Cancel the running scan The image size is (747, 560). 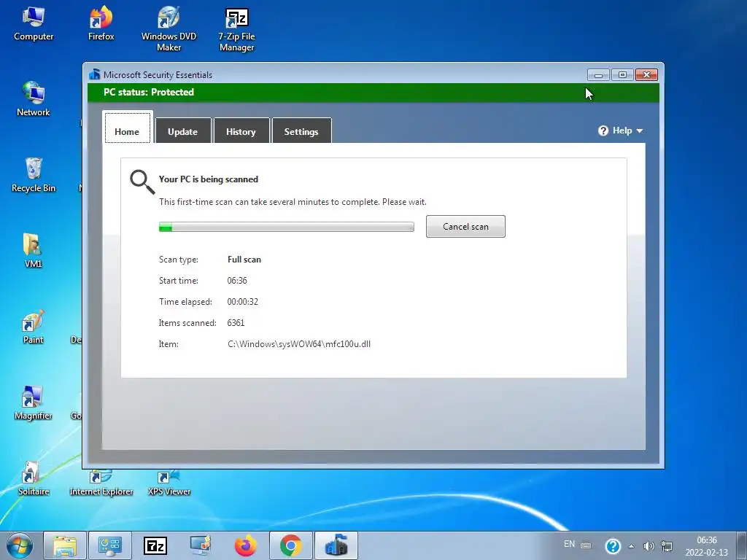pyautogui.click(x=465, y=226)
